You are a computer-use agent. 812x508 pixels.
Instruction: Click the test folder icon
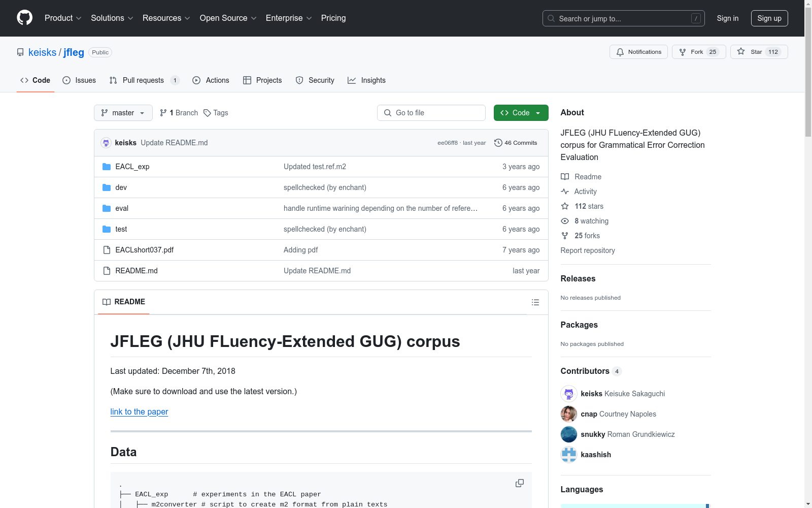point(107,229)
